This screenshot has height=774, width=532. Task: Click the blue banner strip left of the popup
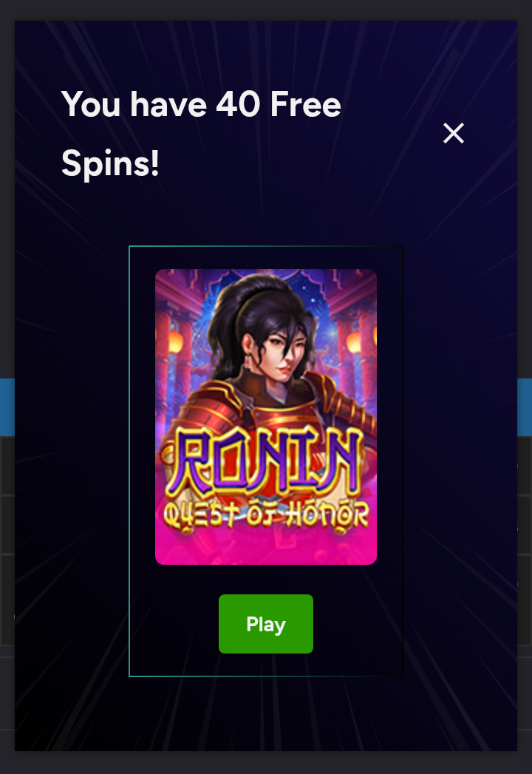[7, 407]
